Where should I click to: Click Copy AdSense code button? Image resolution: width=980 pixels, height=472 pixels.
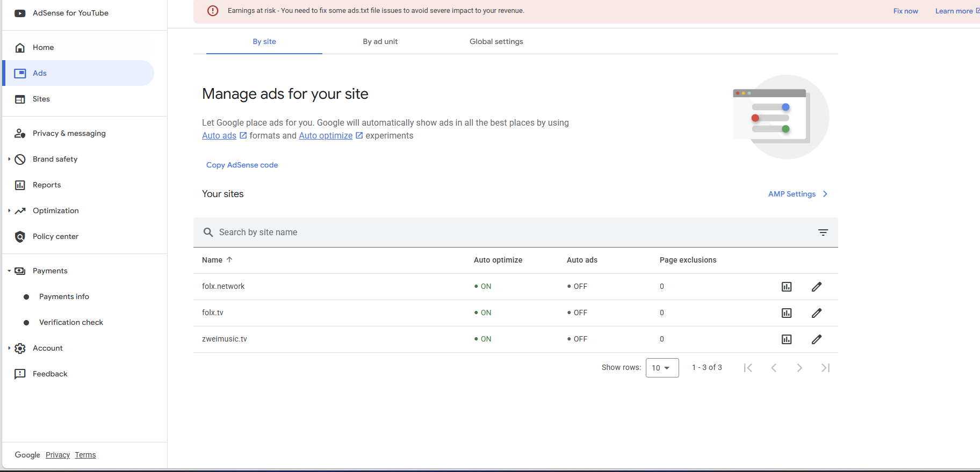242,165
